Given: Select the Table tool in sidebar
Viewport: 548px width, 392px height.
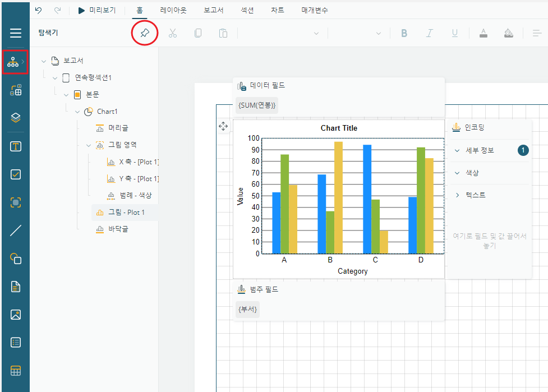Looking at the screenshot, I should coord(15,371).
